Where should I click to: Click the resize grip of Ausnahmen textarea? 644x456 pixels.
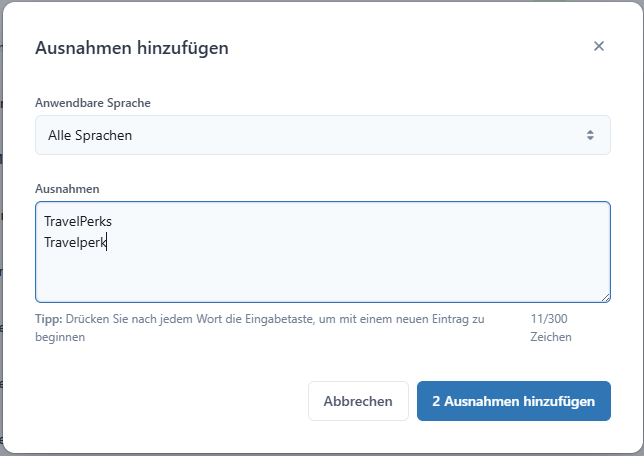(606, 298)
